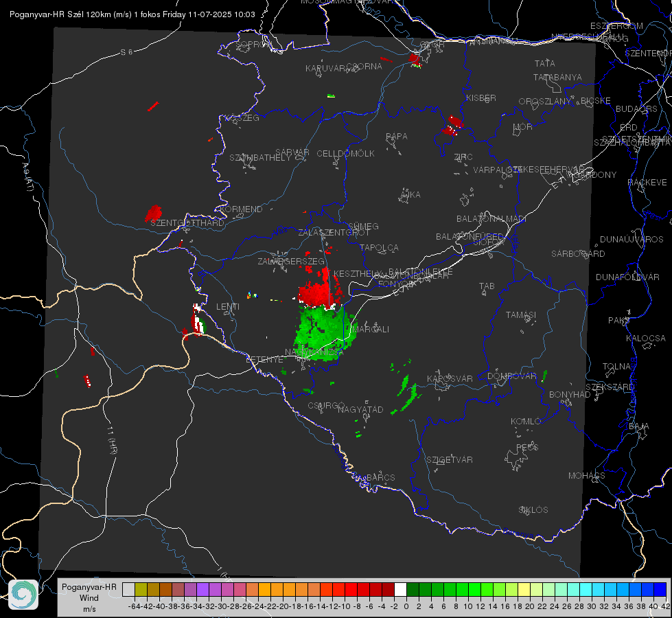Select the DUNAFÖLDVÁR label

click(x=627, y=277)
